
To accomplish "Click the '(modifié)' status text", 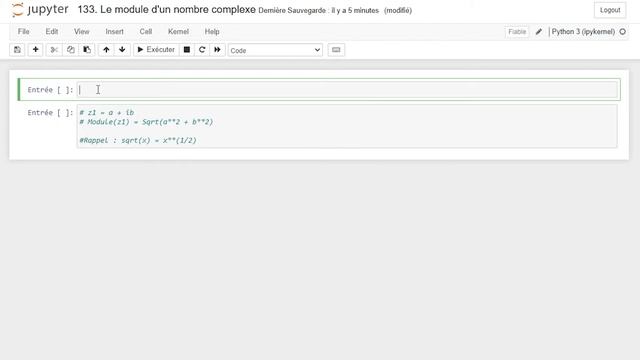I will 398,11.
